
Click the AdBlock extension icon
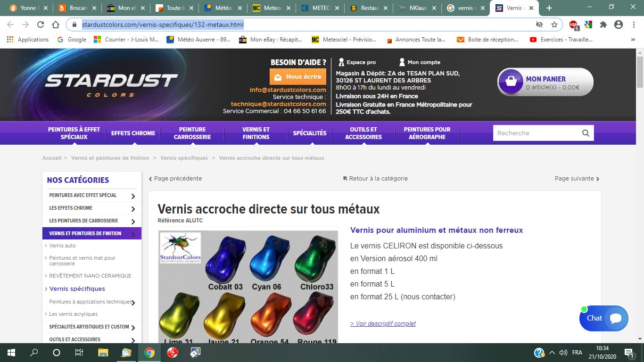(x=574, y=25)
